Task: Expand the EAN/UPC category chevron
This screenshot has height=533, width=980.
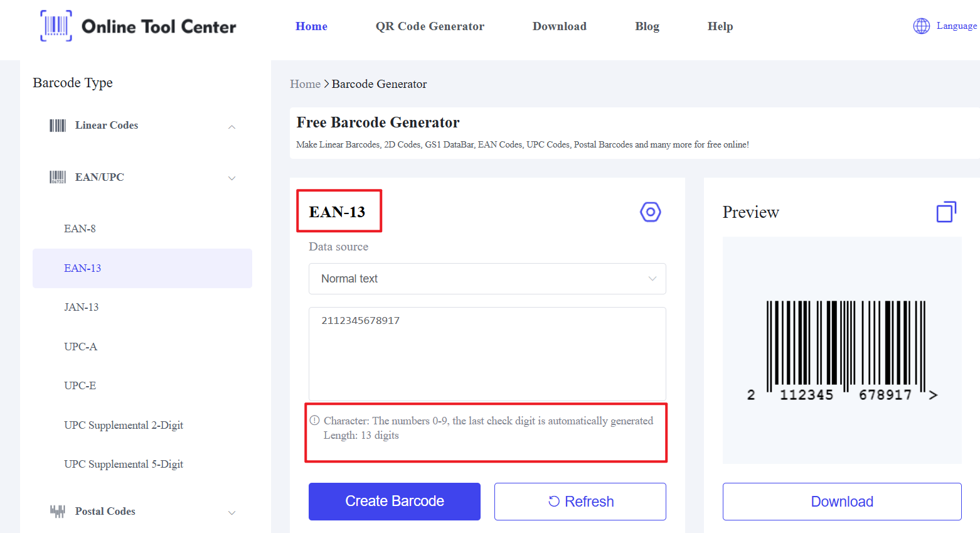Action: (x=232, y=178)
